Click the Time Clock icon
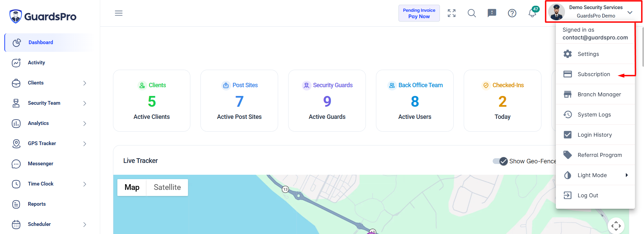The width and height of the screenshot is (644, 234). [x=16, y=184]
